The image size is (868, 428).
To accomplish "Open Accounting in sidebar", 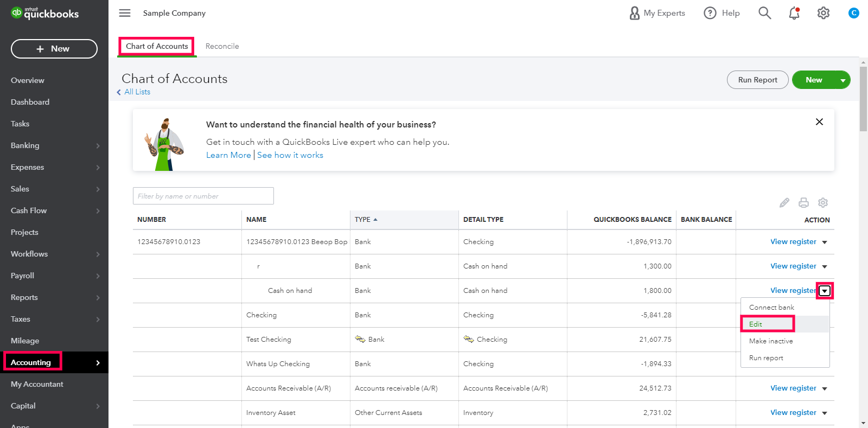I will (x=31, y=362).
